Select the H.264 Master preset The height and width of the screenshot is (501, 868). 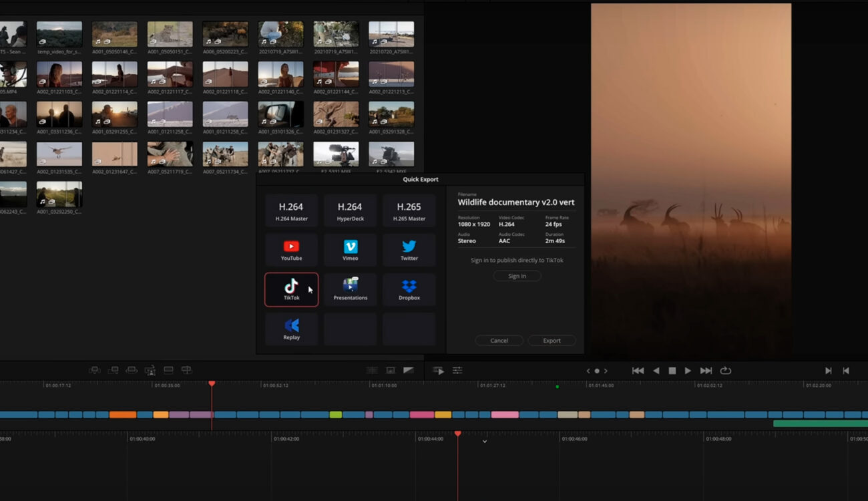291,211
